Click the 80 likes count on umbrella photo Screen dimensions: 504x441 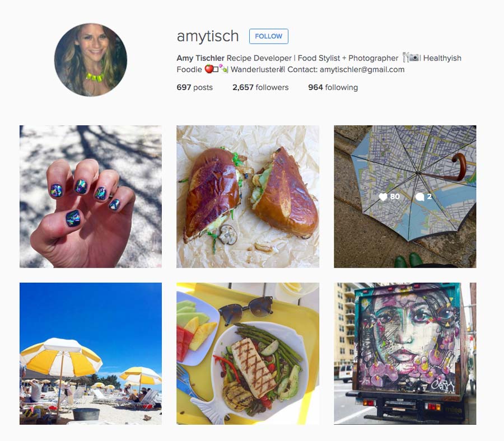[395, 196]
